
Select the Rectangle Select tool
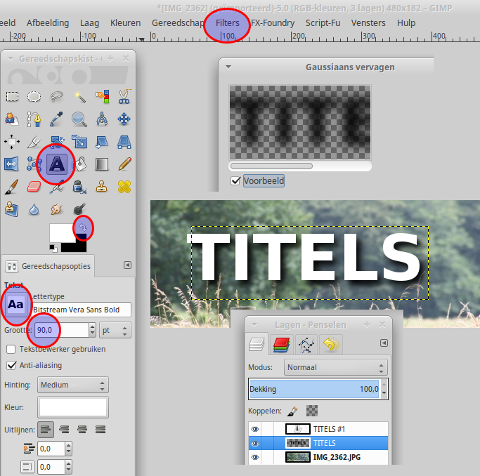[12, 97]
